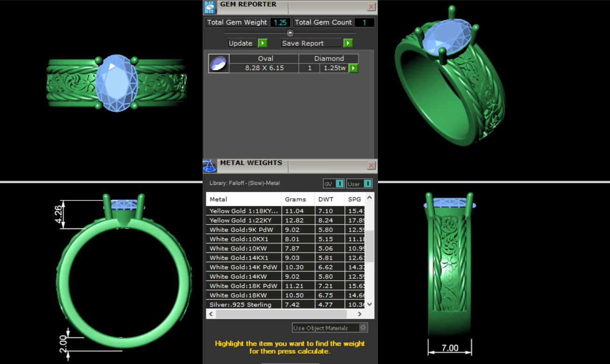The height and width of the screenshot is (364, 610).
Task: Click the DWT column header
Action: (326, 199)
